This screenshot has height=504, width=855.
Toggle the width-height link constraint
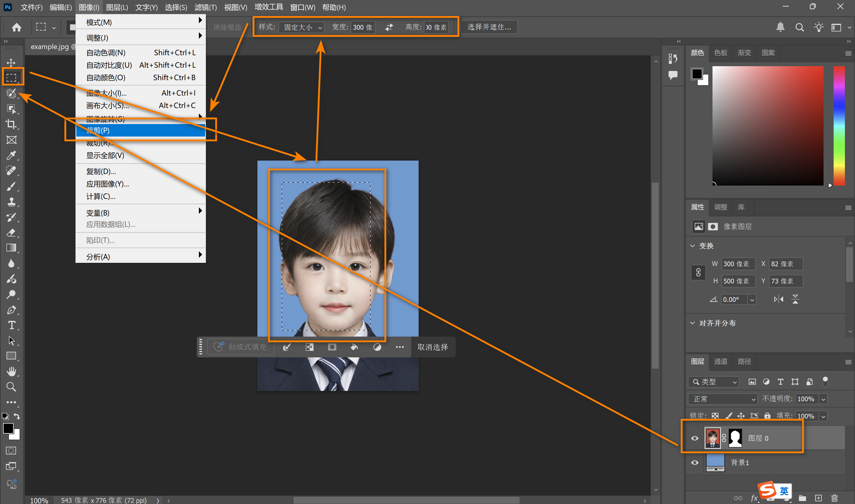pyautogui.click(x=698, y=272)
